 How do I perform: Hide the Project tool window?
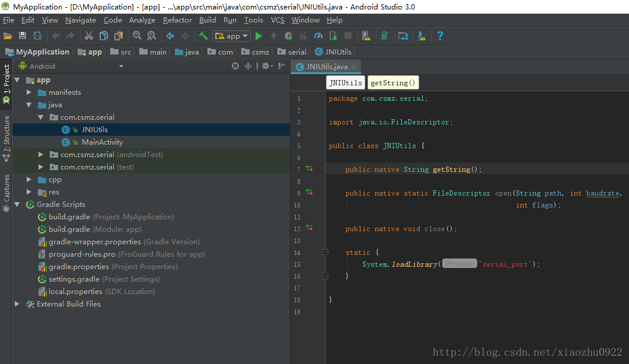[x=282, y=66]
